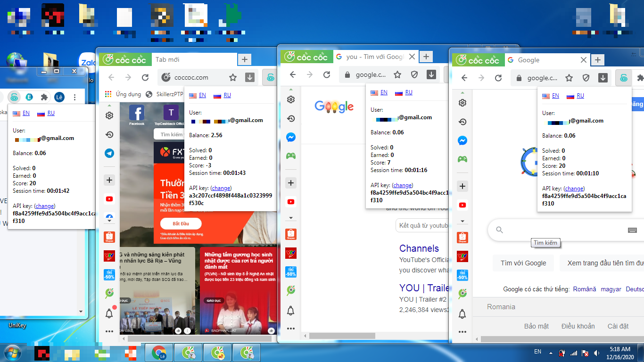
Task: Bookmark coccoc.com with the star icon
Action: 233,78
